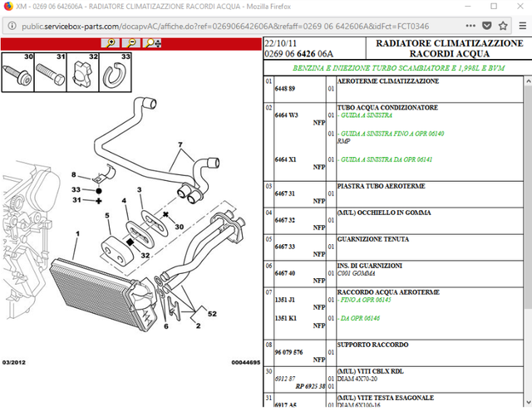The width and height of the screenshot is (532, 411).
Task: Click the date 22/10/11 in header
Action: pyautogui.click(x=280, y=43)
